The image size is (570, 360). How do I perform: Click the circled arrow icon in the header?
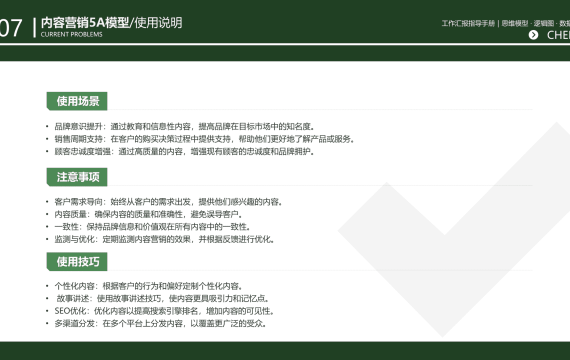tap(533, 35)
